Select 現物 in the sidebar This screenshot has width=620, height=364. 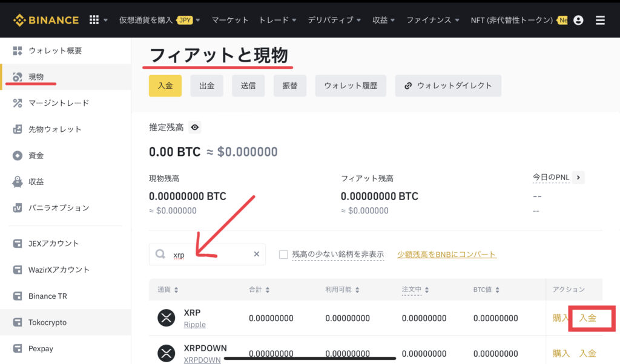click(x=65, y=77)
